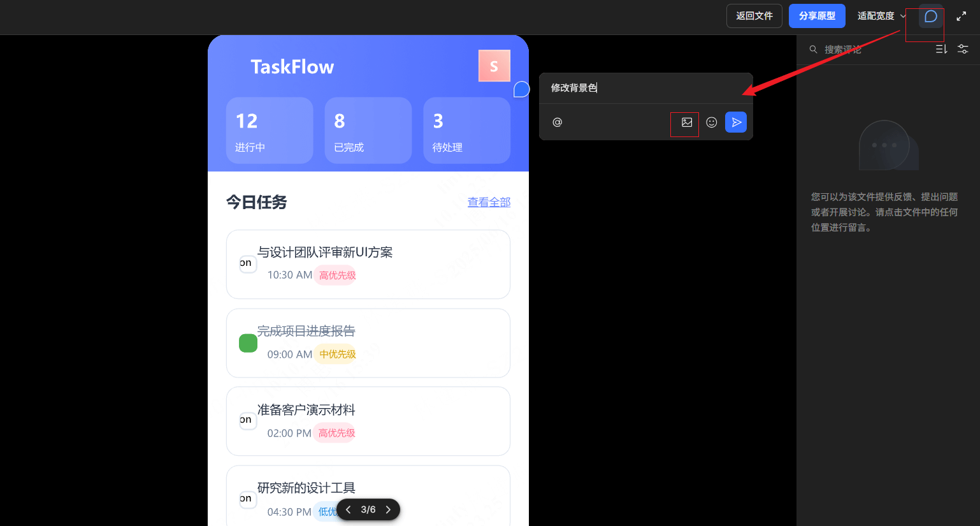The height and width of the screenshot is (526, 980).
Task: Click the pink S avatar in TaskFlow header
Action: tap(494, 66)
